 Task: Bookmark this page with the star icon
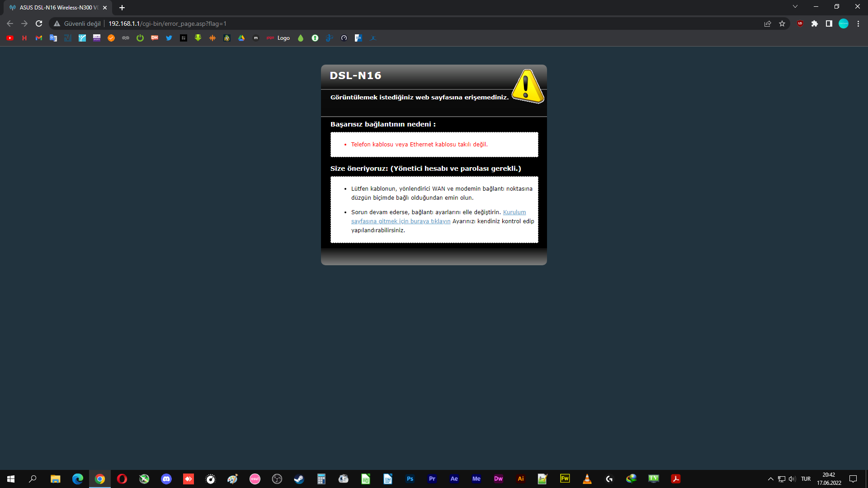pos(782,23)
